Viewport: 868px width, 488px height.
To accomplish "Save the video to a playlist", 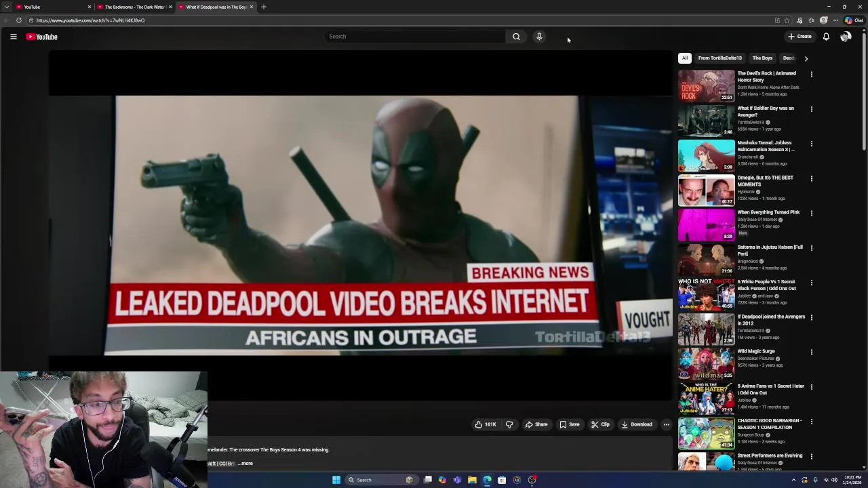I will (569, 424).
